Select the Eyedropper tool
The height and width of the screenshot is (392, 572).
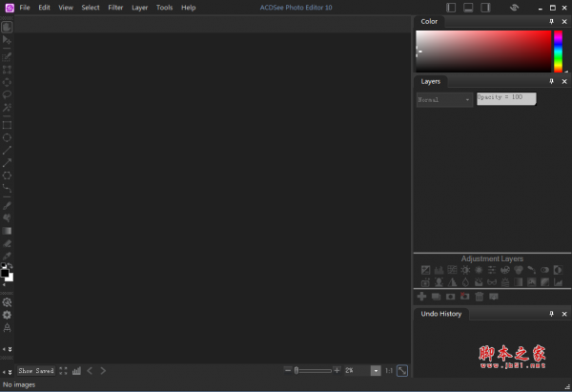click(7, 256)
